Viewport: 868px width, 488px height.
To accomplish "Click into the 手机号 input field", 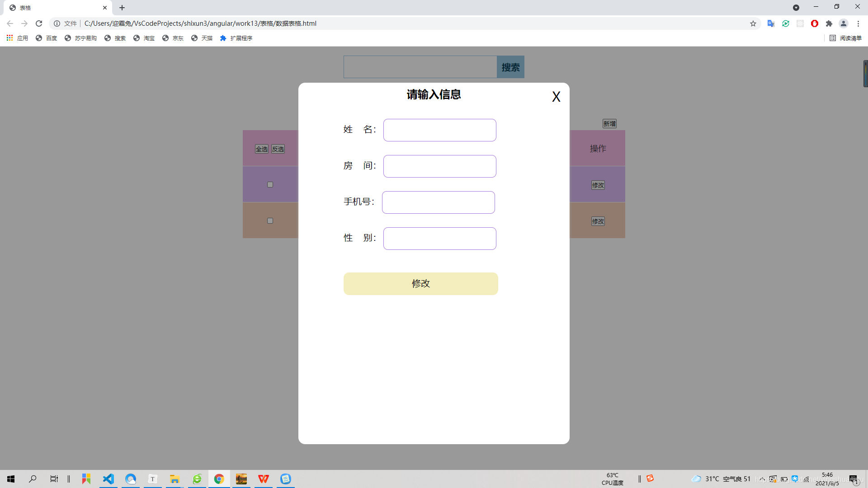I will pos(438,202).
